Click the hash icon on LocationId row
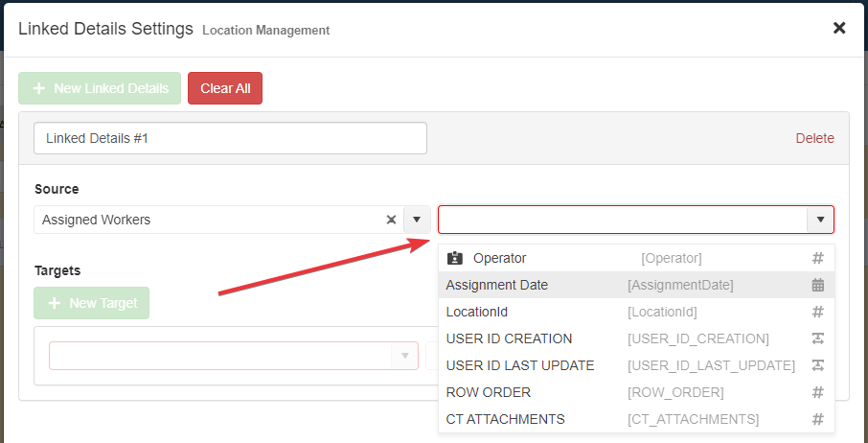The height and width of the screenshot is (443, 868). coord(817,312)
